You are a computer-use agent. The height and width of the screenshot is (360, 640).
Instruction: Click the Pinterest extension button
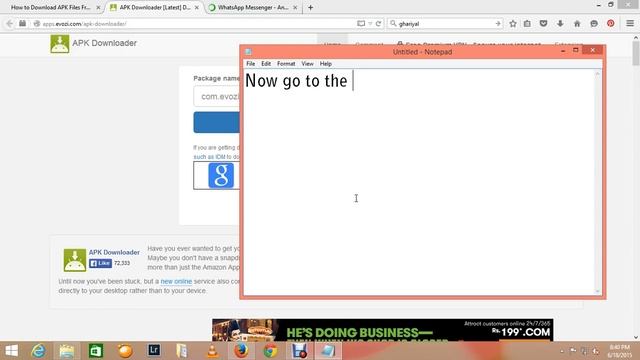(611, 24)
